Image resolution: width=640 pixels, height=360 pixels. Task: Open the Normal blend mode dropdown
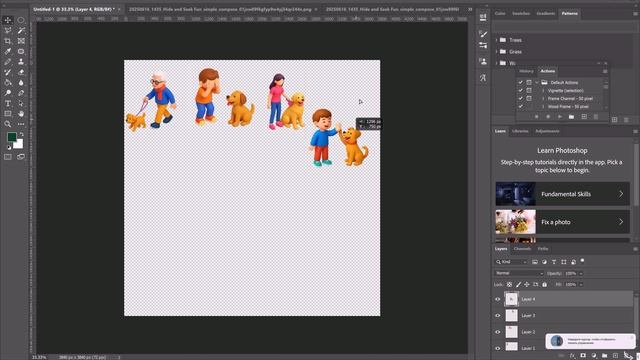point(519,273)
